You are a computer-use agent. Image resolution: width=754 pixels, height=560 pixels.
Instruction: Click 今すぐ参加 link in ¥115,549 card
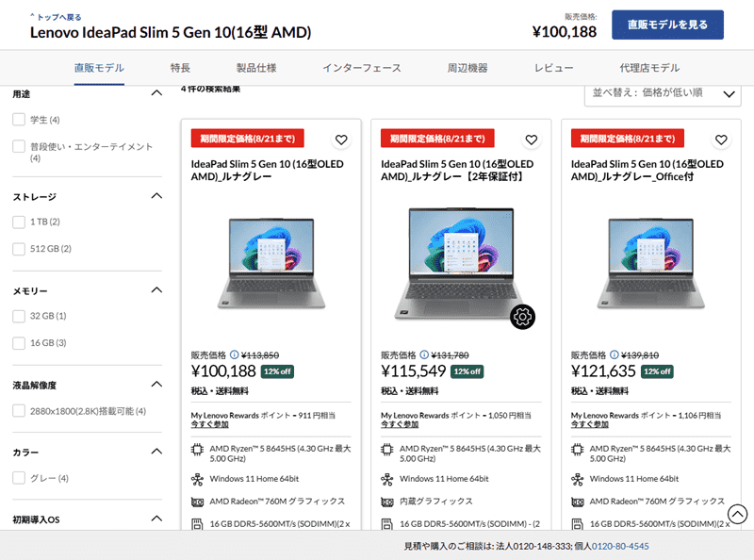400,424
